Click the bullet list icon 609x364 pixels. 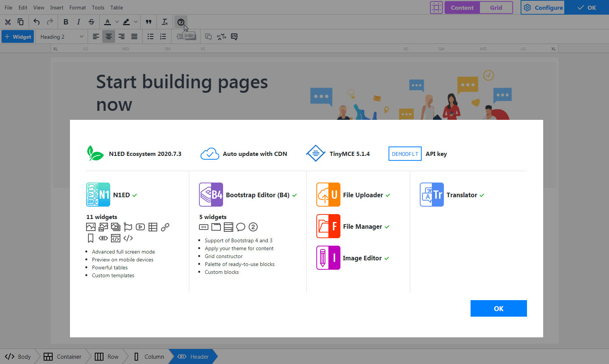(150, 36)
